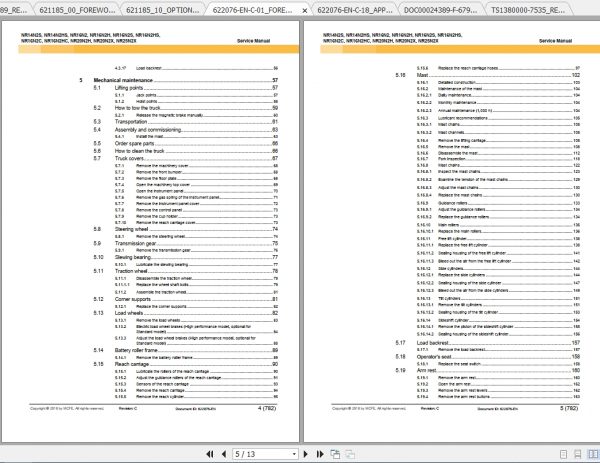The height and width of the screenshot is (463, 600).
Task: Open the 622076-EN-C-18_APP... tab
Action: click(x=355, y=10)
